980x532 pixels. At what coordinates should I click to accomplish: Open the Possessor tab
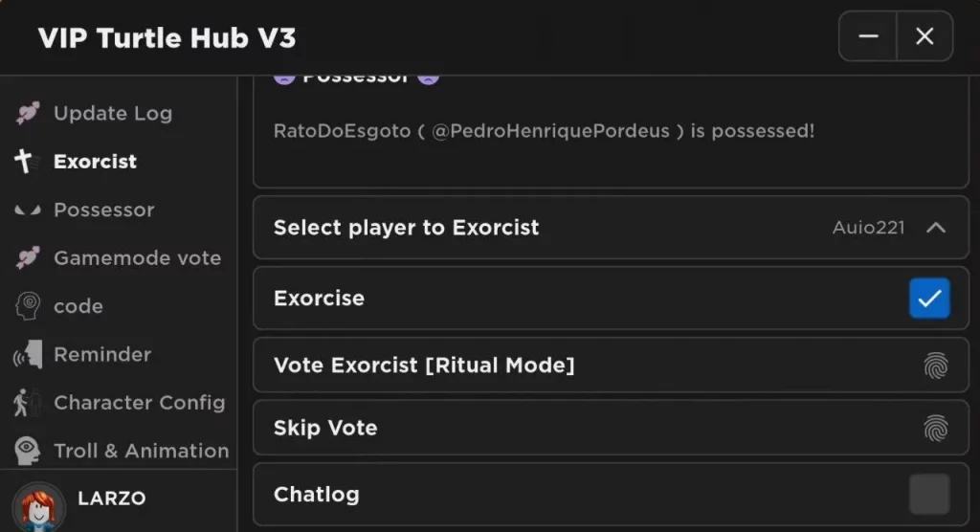coord(103,211)
